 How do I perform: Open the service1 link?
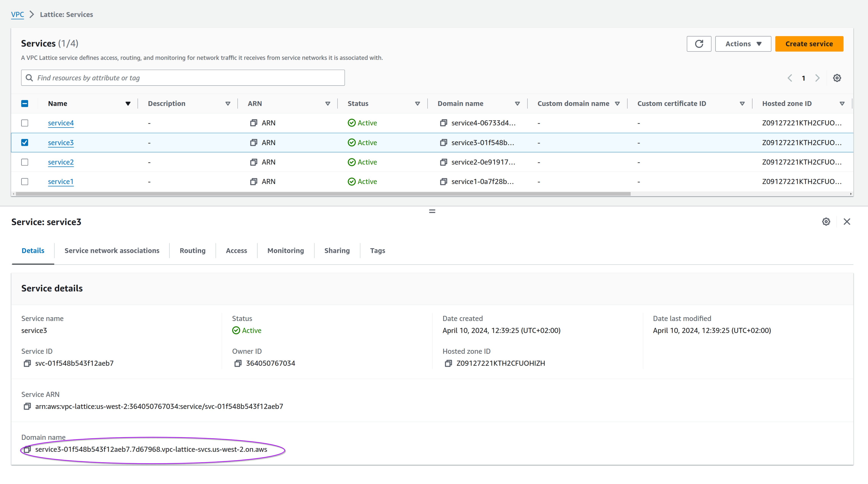tap(61, 182)
